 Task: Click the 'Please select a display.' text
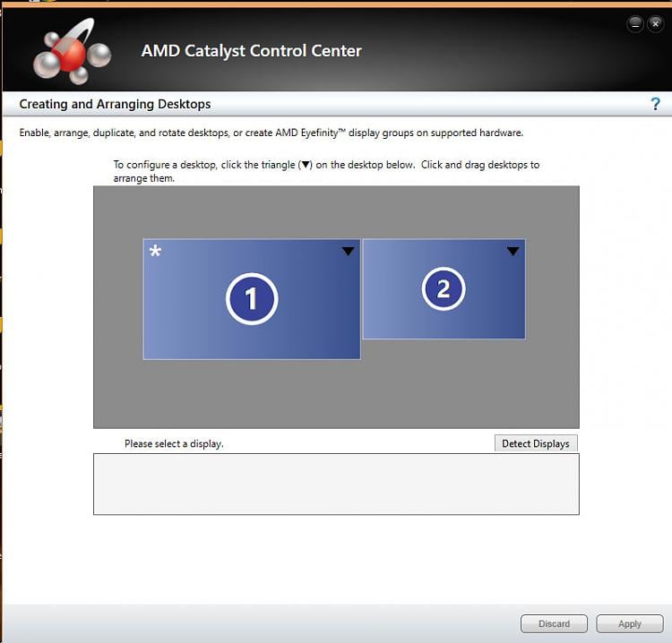coord(174,444)
